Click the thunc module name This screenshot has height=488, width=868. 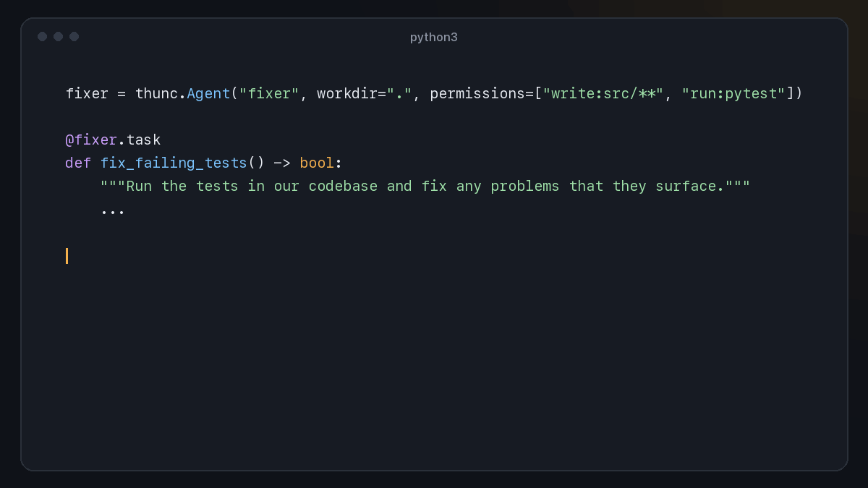coord(156,93)
